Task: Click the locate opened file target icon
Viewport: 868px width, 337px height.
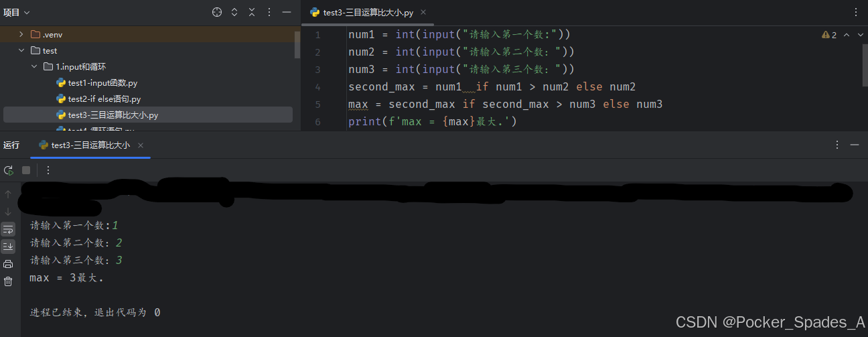Action: [x=216, y=12]
